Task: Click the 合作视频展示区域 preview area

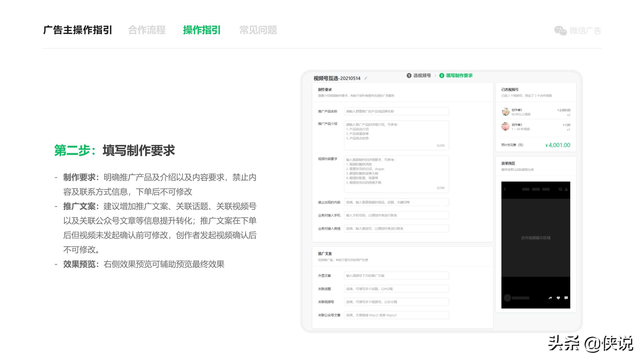Action: pos(536,237)
